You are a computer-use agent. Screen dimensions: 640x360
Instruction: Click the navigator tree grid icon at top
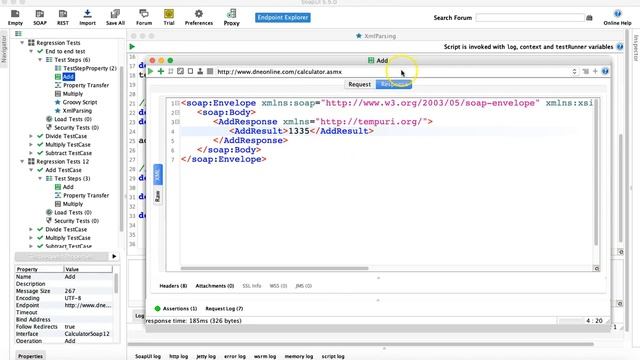pos(18,34)
